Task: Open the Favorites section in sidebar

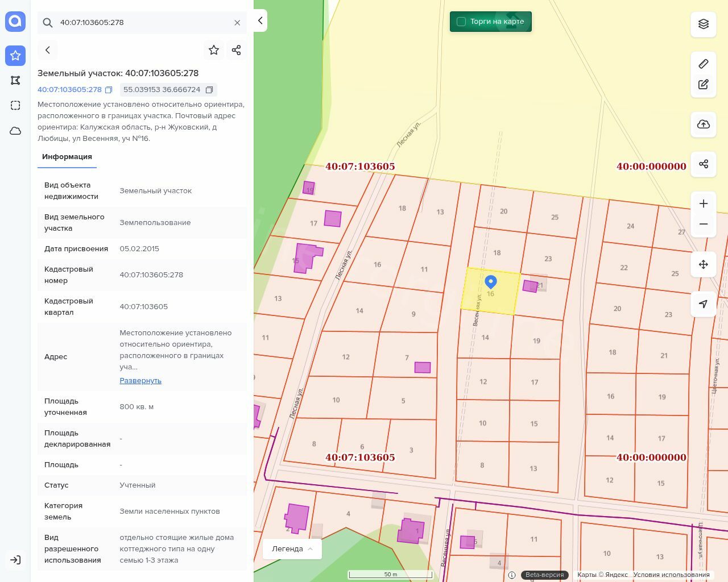Action: click(15, 55)
